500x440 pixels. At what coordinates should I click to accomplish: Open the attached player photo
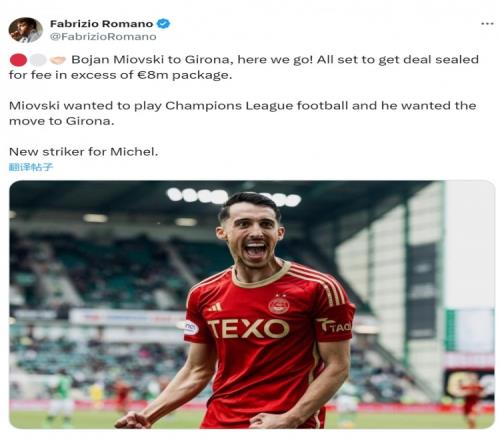[252, 304]
